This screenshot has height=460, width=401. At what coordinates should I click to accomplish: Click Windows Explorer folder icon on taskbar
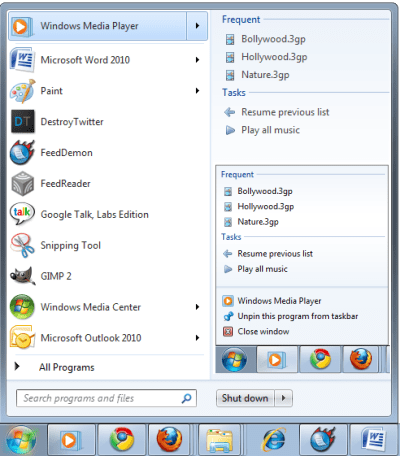(x=220, y=440)
